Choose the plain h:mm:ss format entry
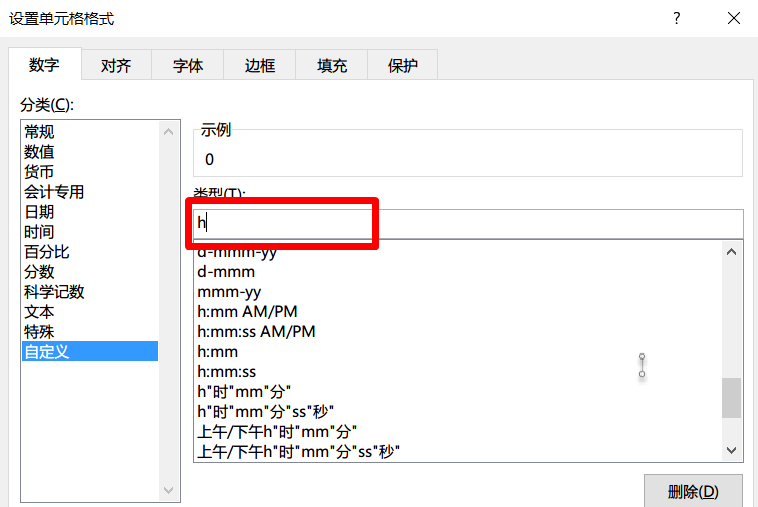Viewport: 758px width, 507px height. 457,372
